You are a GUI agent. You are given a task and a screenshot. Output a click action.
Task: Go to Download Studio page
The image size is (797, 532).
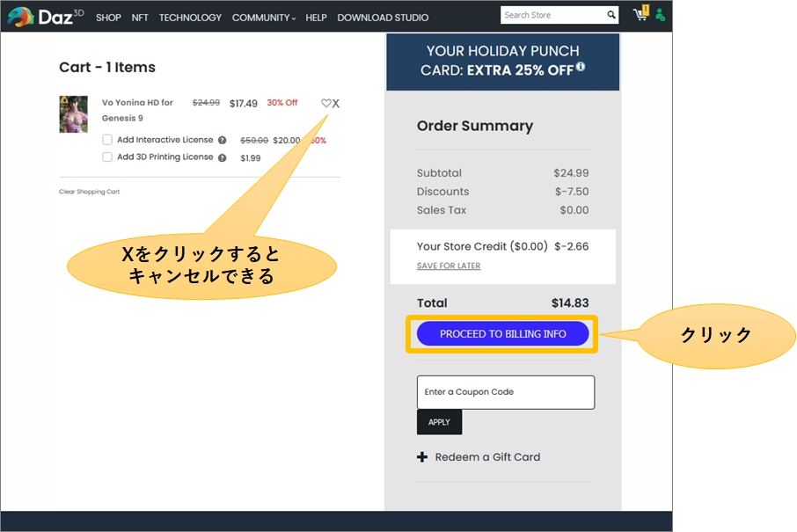(x=383, y=18)
